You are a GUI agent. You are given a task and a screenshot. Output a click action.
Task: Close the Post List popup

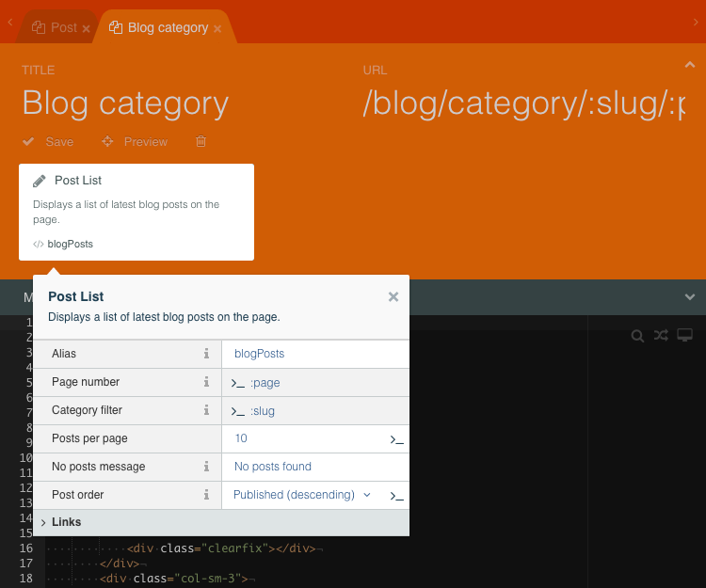click(393, 297)
